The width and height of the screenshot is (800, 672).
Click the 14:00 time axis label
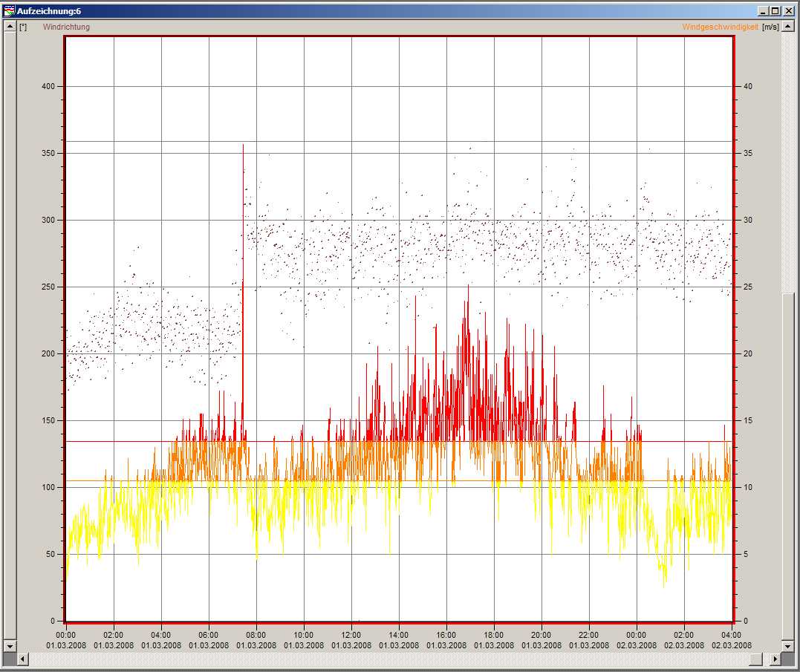[x=398, y=636]
